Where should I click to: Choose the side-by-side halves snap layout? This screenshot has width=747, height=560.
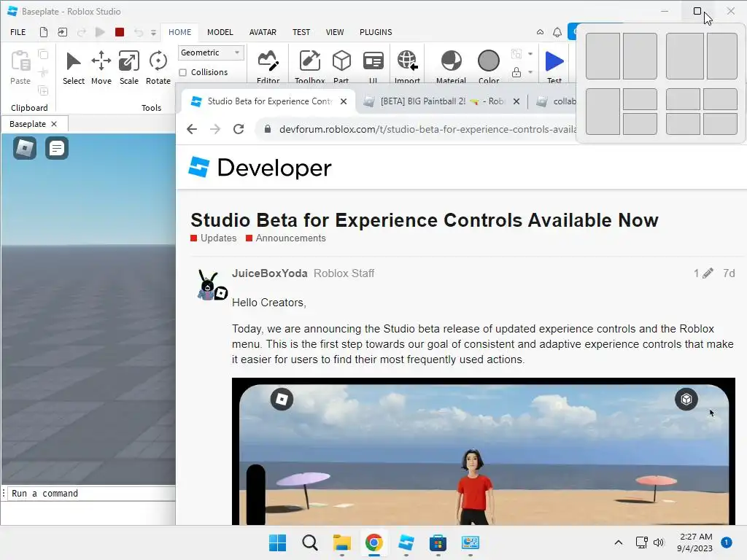(x=622, y=56)
